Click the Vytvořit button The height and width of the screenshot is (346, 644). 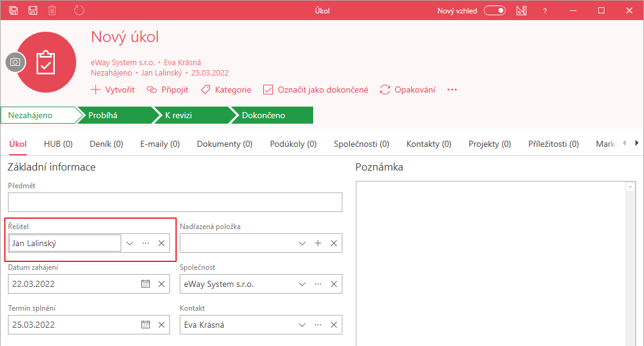113,90
